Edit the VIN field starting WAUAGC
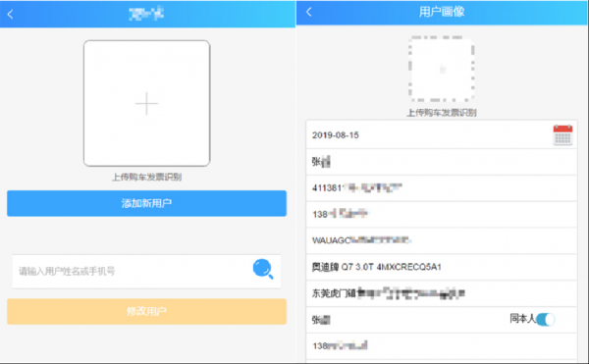Screen dimensions: 589x364 pyautogui.click(x=442, y=240)
